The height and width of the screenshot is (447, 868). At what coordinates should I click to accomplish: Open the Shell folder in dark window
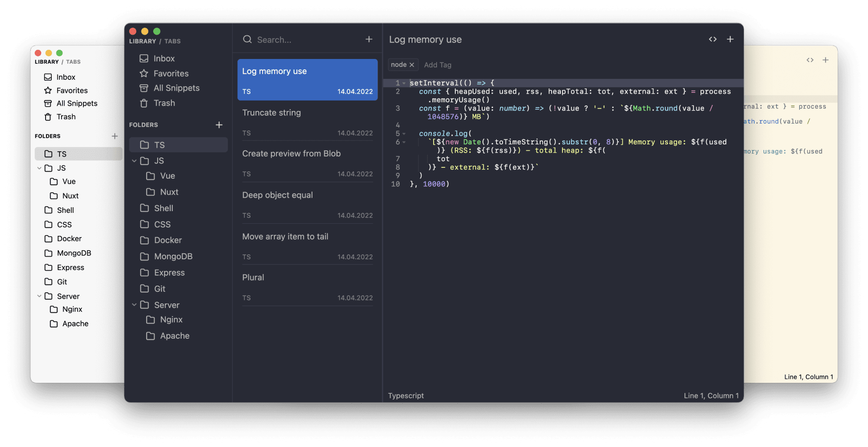[x=157, y=208]
